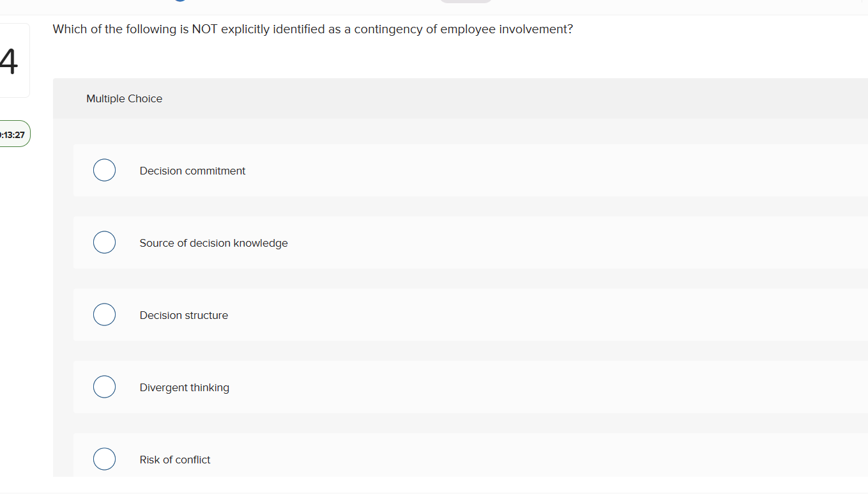
Task: Click the Decision commitment answer label
Action: click(x=192, y=171)
